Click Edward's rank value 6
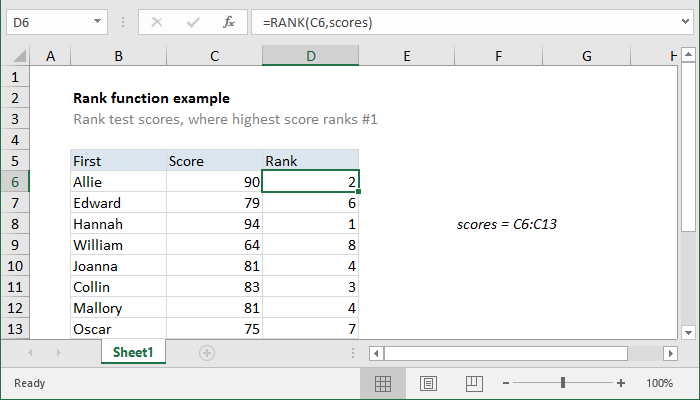 [x=310, y=203]
